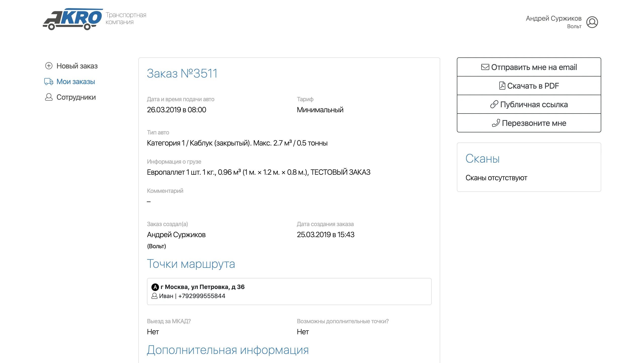Viewport: 644px width, 363px height.
Task: Open the Сотрудники page
Action: click(76, 97)
